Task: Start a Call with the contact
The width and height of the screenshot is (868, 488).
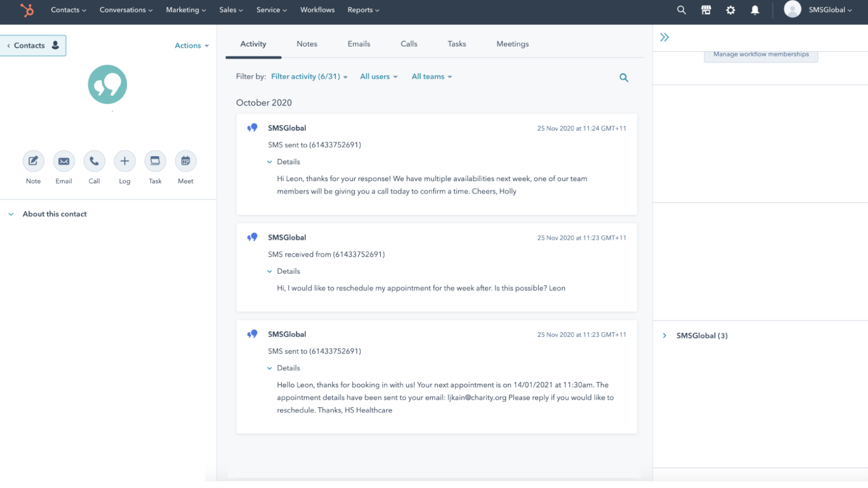Action: click(x=94, y=161)
